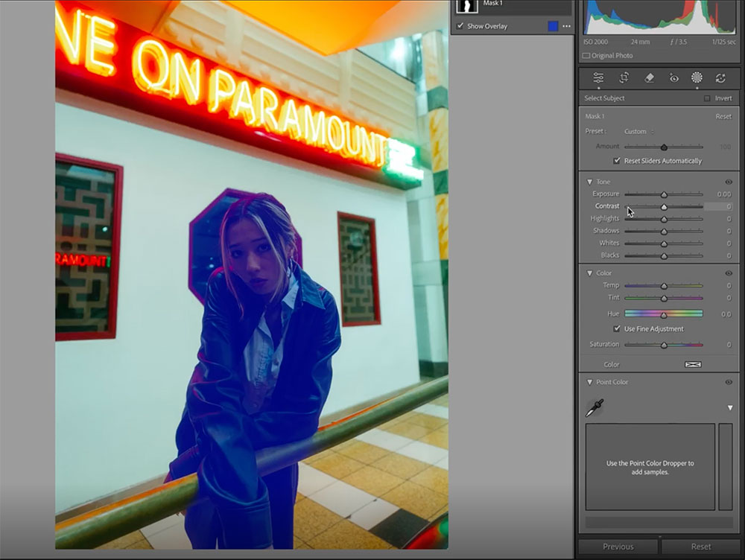Click the Contrast slider handle
745x560 pixels.
pos(664,206)
